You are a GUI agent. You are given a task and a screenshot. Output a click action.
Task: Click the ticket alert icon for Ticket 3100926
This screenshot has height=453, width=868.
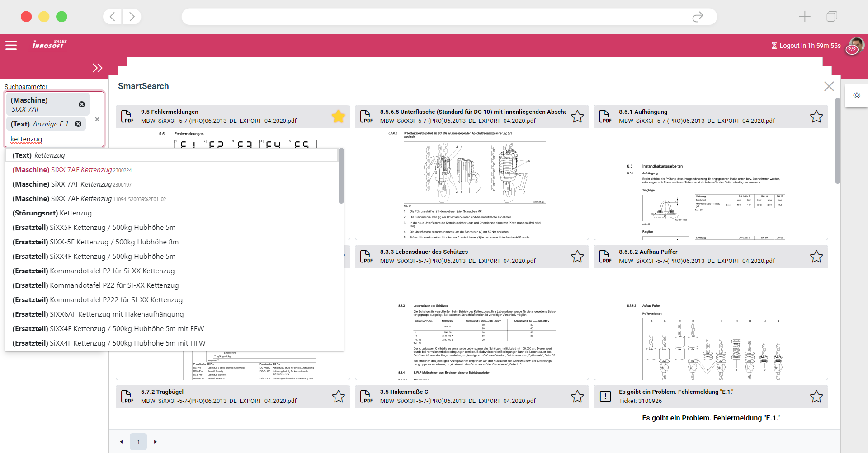pyautogui.click(x=605, y=397)
